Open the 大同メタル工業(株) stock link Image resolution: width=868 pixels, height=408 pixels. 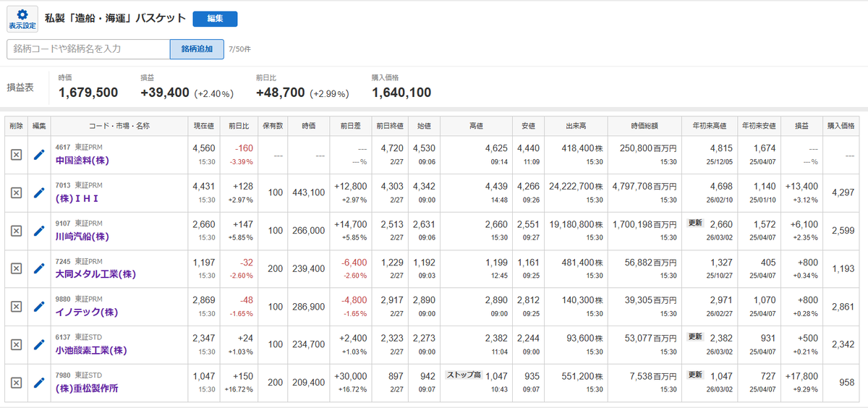pyautogui.click(x=96, y=274)
